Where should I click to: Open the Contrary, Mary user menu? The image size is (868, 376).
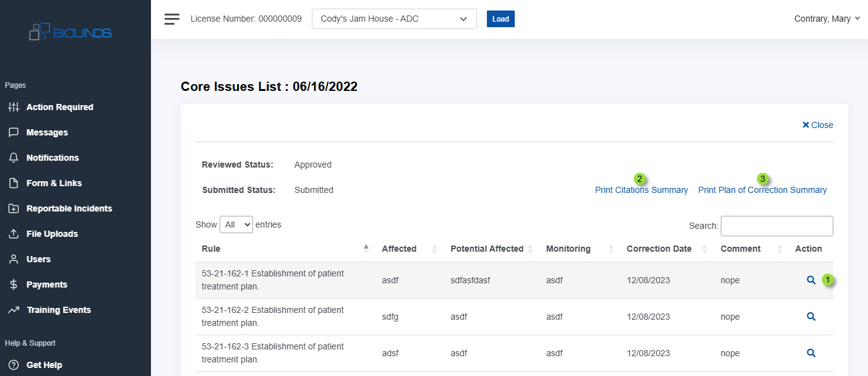click(x=827, y=19)
